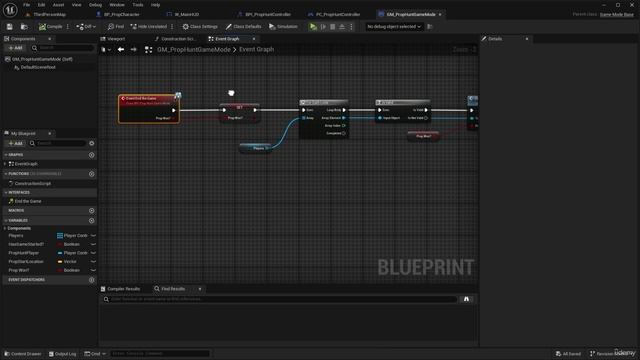Open the File menu

(x=27, y=5)
